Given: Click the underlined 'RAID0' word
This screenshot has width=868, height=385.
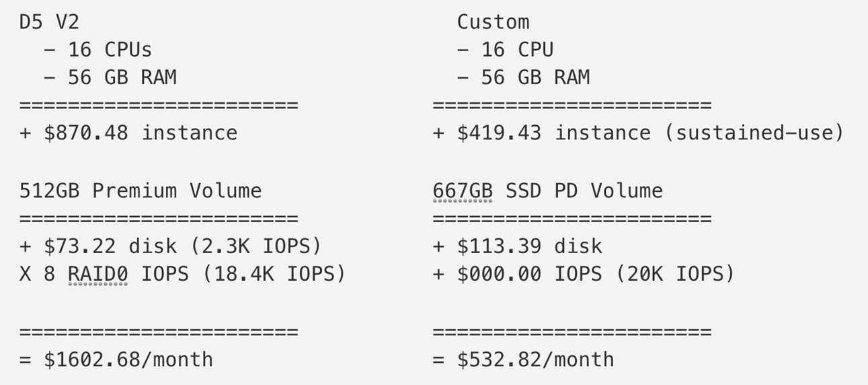Looking at the screenshot, I should coord(98,274).
